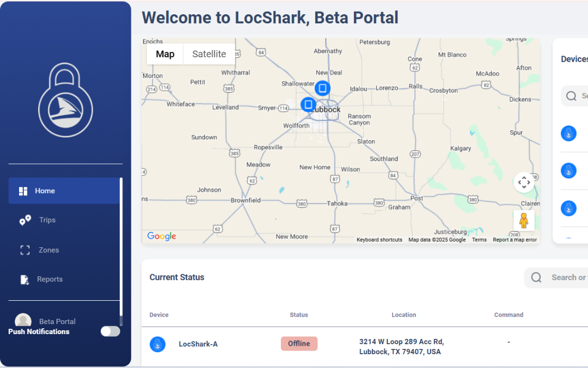Switch map to Map view
This screenshot has width=588, height=368.
click(x=165, y=54)
